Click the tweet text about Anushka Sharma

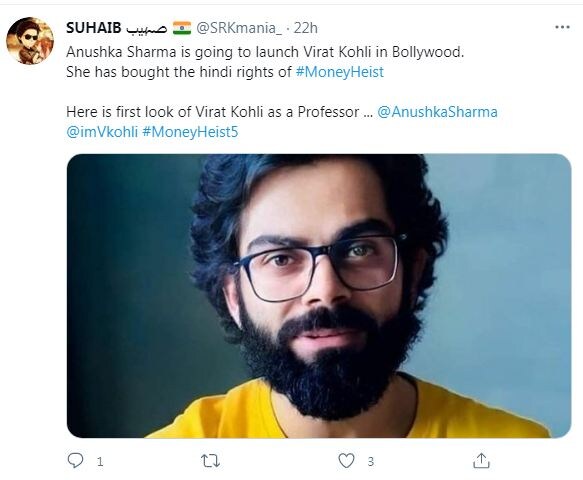pyautogui.click(x=265, y=62)
